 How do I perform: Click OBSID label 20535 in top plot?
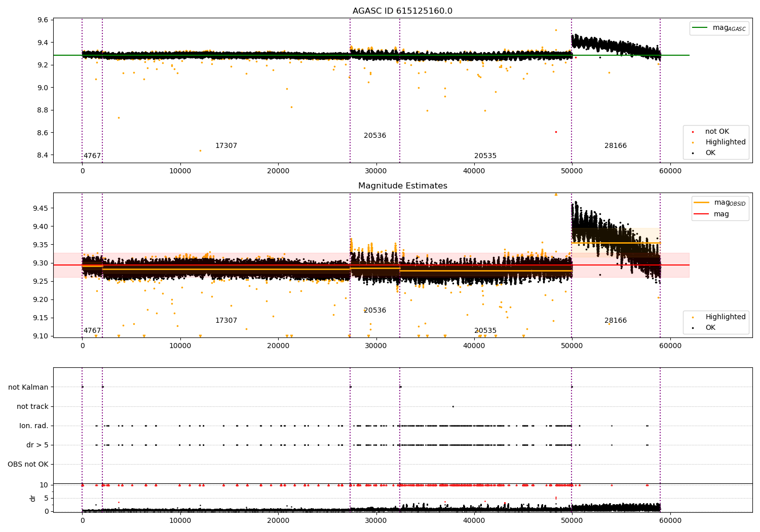[485, 156]
